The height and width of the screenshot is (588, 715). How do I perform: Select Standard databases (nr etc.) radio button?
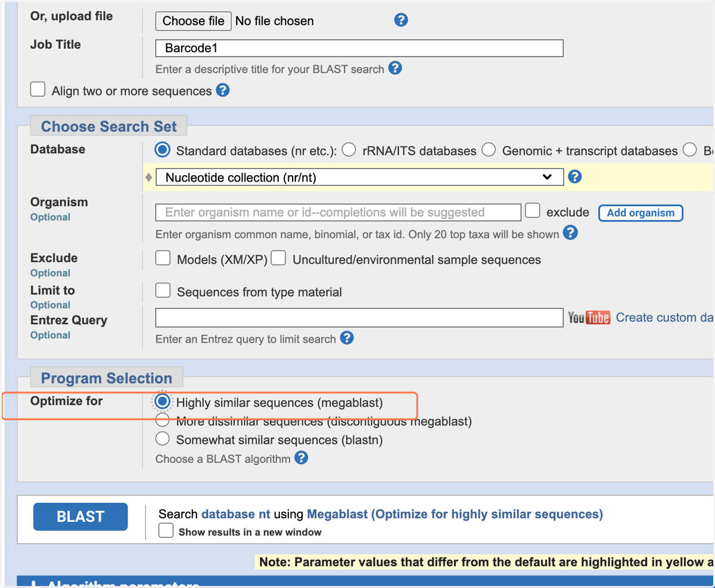click(x=162, y=150)
